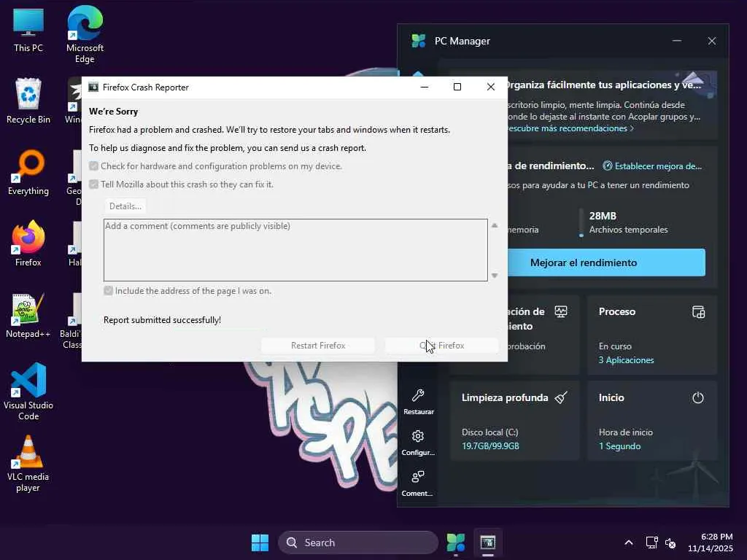Open Restaurar in PC Manager sidebar
This screenshot has width=747, height=560.
[x=418, y=402]
